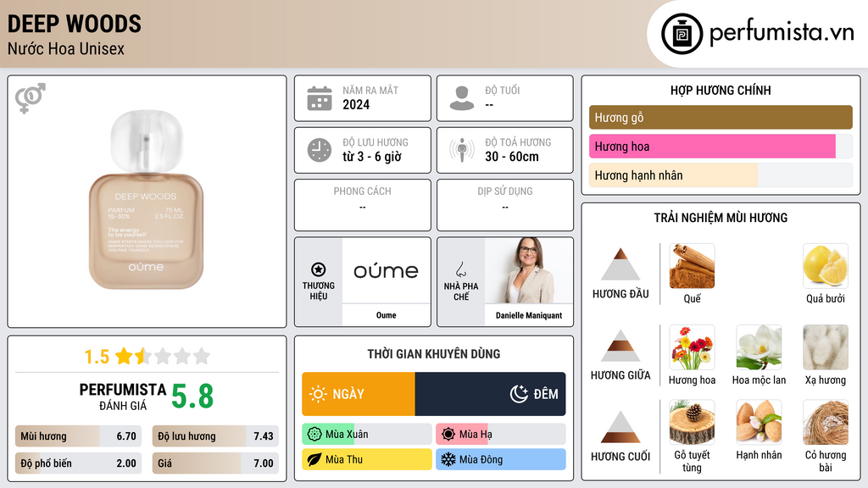
Task: Click the unisex gender symbol icon
Action: [x=31, y=98]
